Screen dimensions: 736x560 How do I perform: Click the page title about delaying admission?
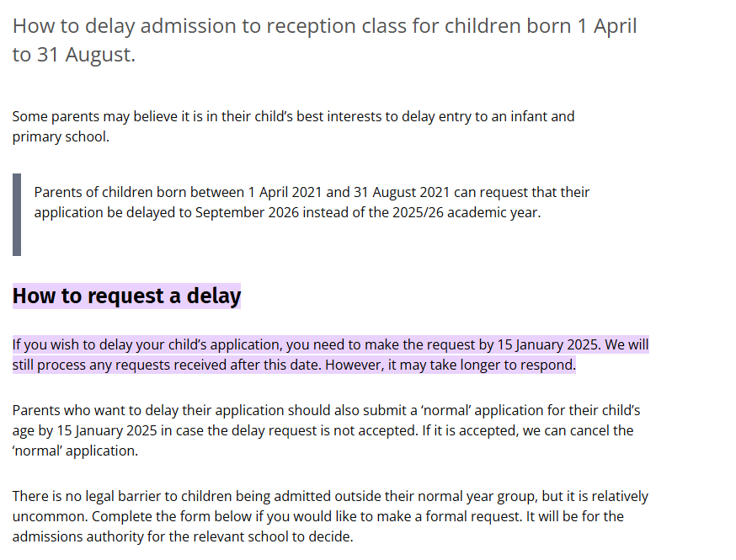tap(324, 40)
